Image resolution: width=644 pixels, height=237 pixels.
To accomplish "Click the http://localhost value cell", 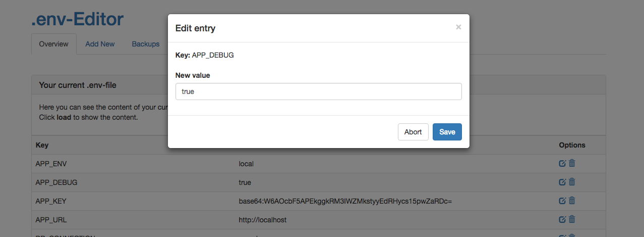I will coord(263,220).
